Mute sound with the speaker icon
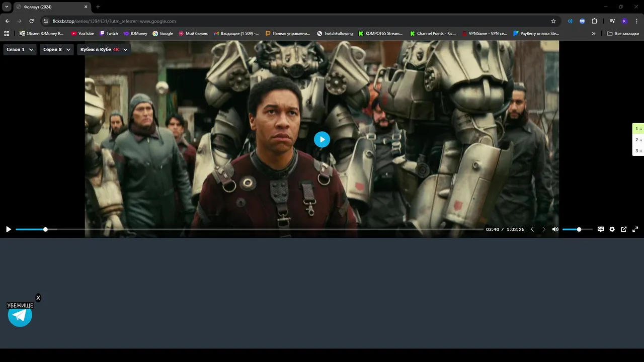 point(555,229)
